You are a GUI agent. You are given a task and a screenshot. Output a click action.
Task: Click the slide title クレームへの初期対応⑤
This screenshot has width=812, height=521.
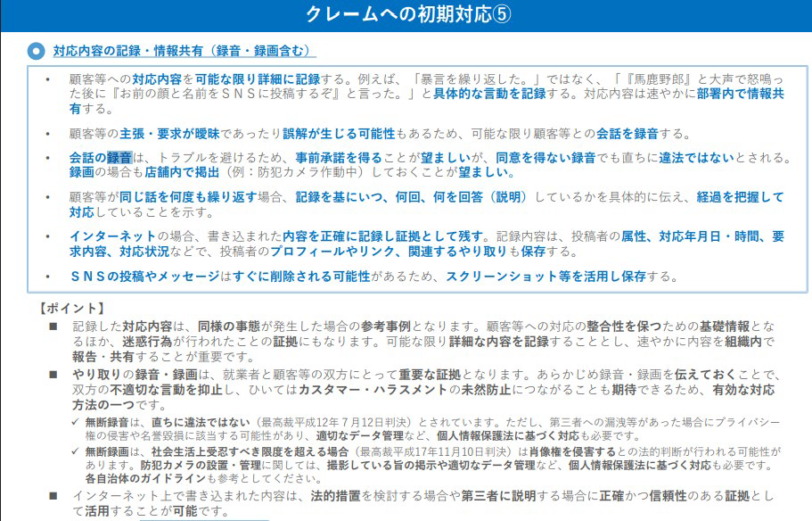point(407,14)
